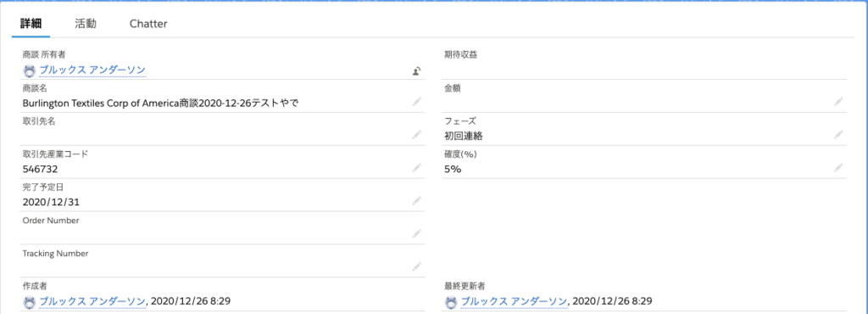This screenshot has height=314, width=868.
Task: Click change owner icon beside 商談 所有者
Action: [x=417, y=70]
